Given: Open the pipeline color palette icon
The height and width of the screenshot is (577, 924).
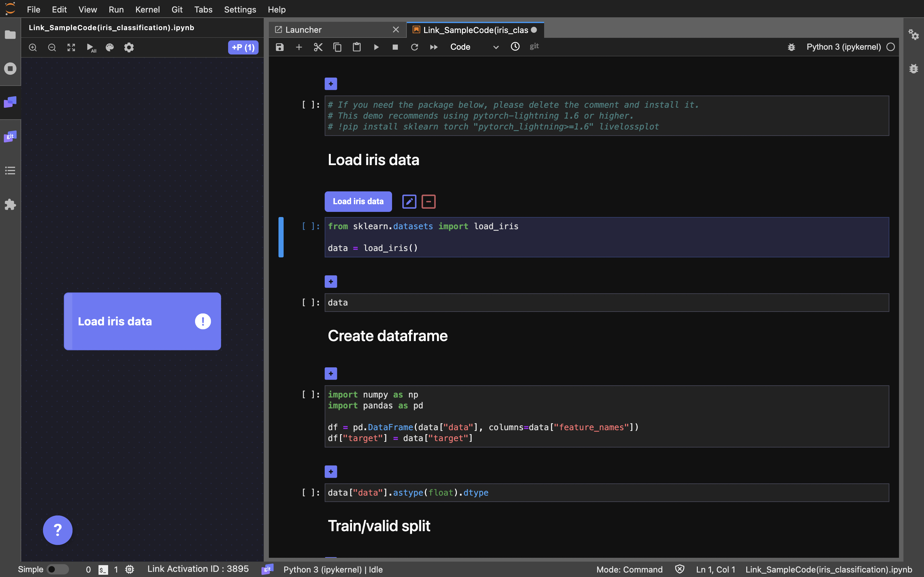Looking at the screenshot, I should [110, 48].
